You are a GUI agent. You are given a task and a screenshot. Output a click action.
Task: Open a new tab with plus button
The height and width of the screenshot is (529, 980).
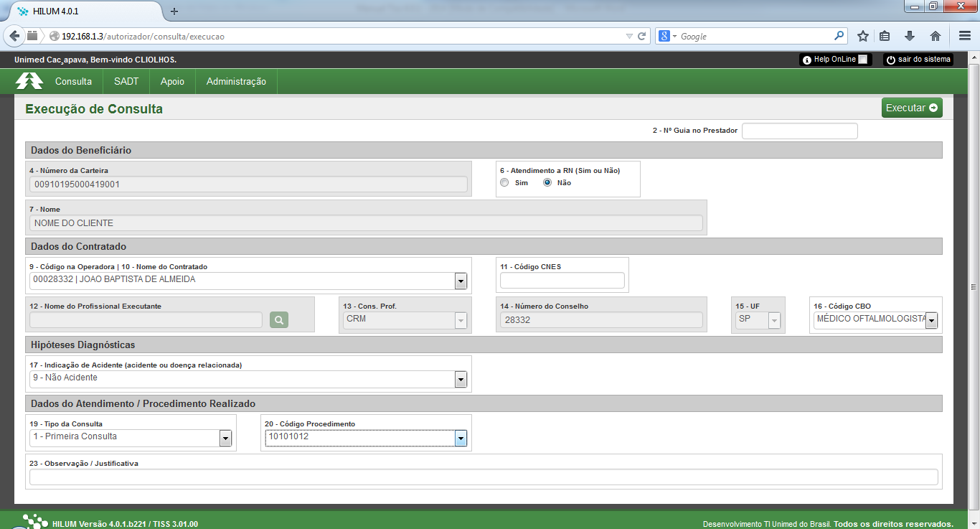174,11
